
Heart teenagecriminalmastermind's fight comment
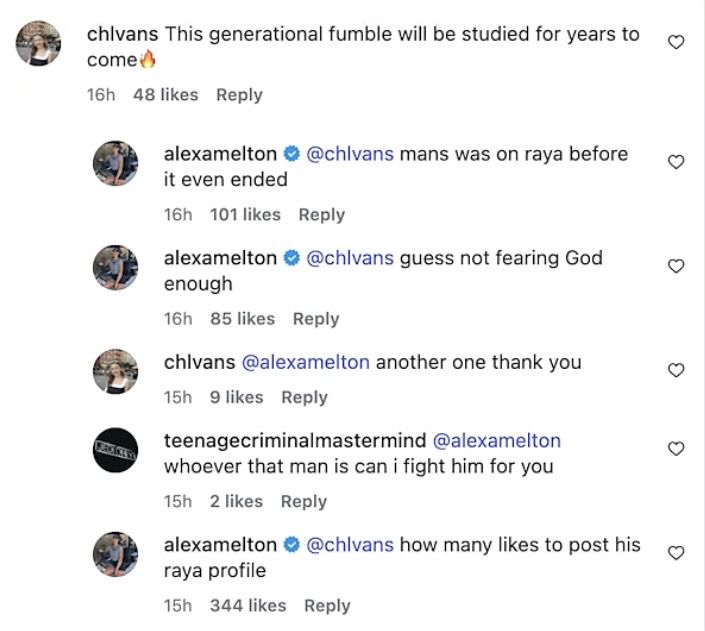(676, 448)
